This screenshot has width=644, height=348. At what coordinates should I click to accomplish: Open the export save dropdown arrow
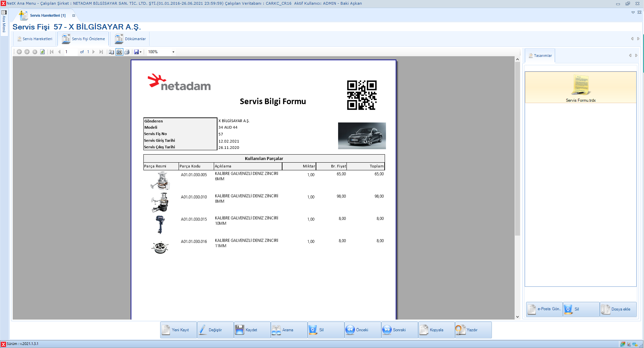[x=140, y=52]
